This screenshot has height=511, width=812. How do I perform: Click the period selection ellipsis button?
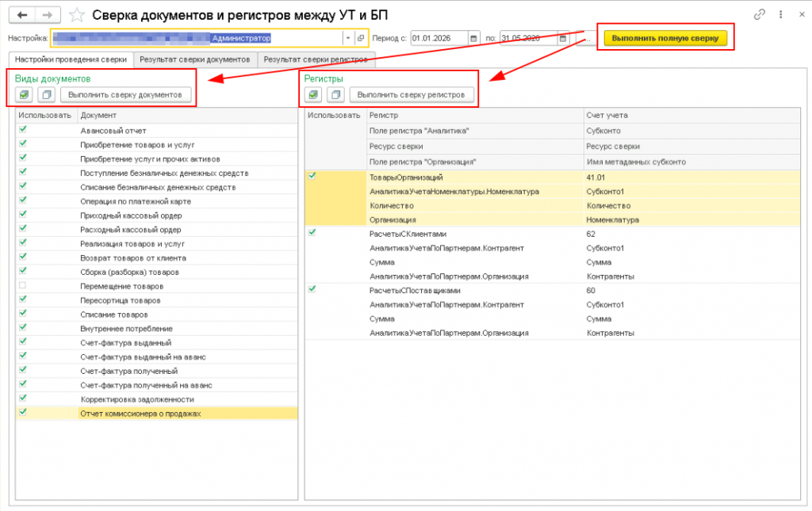click(x=588, y=38)
